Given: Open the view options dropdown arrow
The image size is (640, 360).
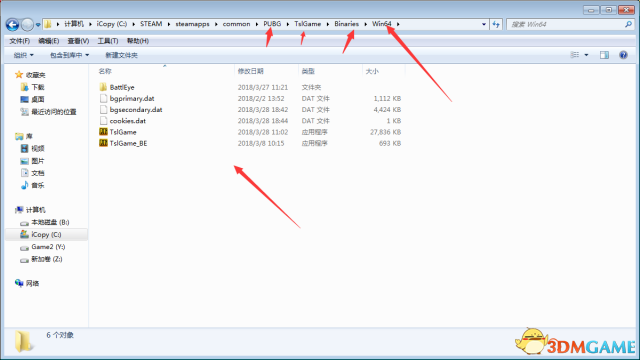Looking at the screenshot, I should coord(586,55).
